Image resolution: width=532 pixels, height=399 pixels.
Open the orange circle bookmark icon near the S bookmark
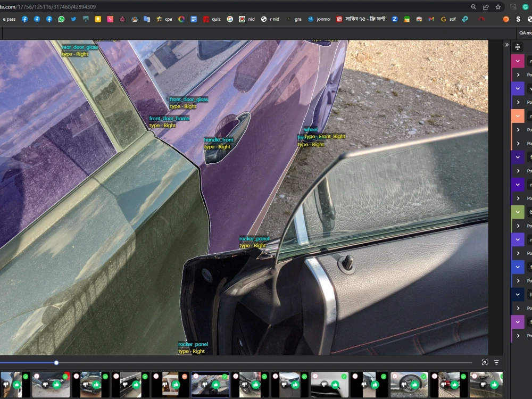[x=506, y=19]
